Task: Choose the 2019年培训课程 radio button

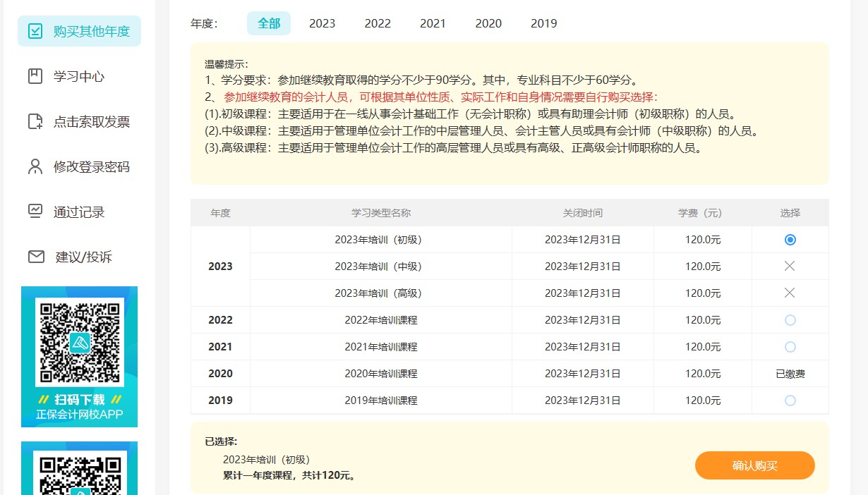Action: tap(790, 401)
